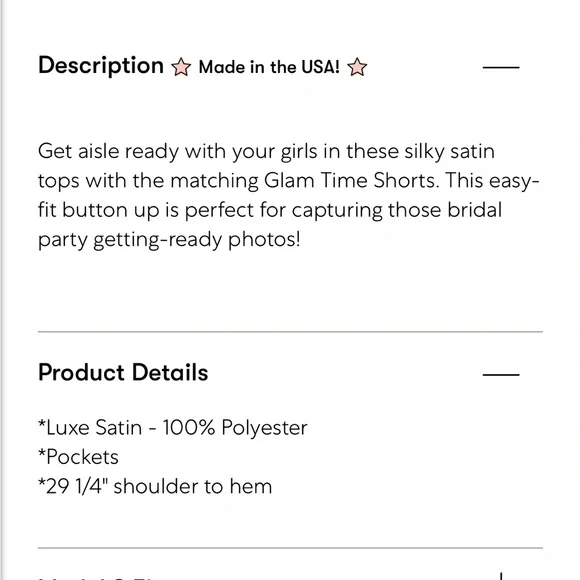Click the Made in the USA! label

[269, 67]
